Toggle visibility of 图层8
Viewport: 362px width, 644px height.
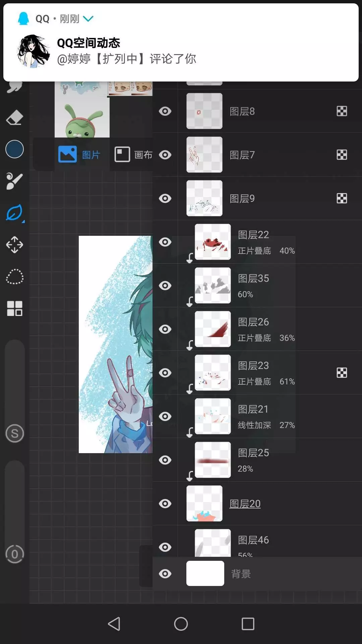tap(165, 111)
